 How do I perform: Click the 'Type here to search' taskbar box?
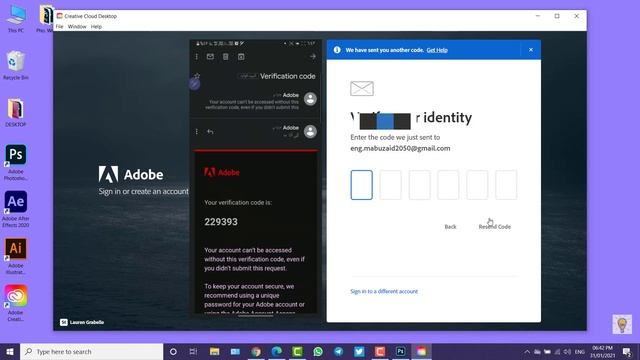[x=91, y=351]
